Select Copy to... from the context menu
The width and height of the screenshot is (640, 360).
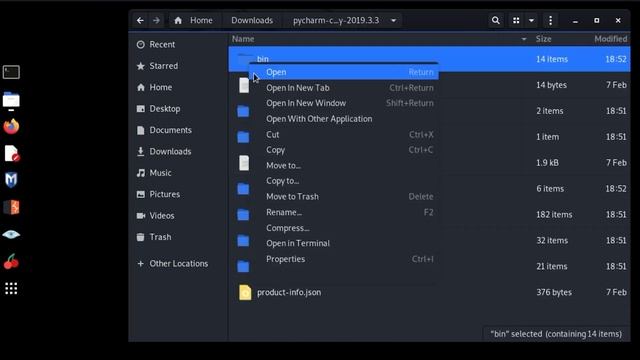(x=344, y=181)
